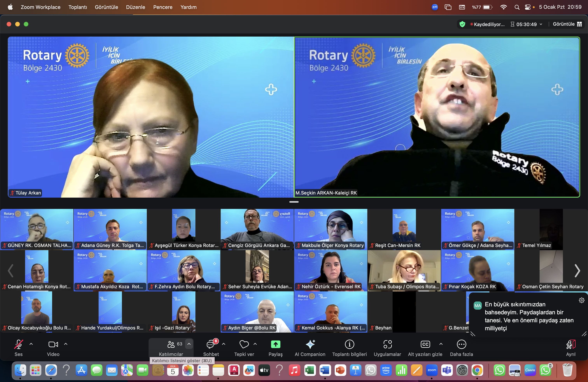
Task: Click the Daha fazla more options icon
Action: (x=461, y=344)
